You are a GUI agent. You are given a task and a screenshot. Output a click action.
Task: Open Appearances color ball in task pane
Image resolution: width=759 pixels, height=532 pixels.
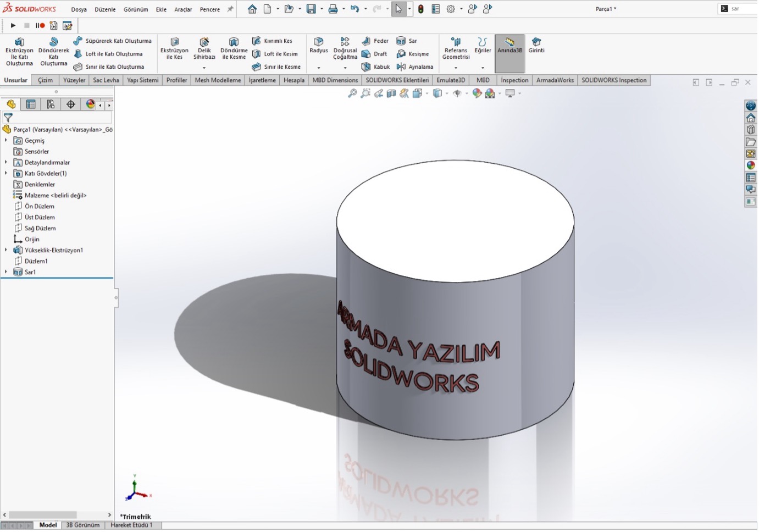coord(751,165)
